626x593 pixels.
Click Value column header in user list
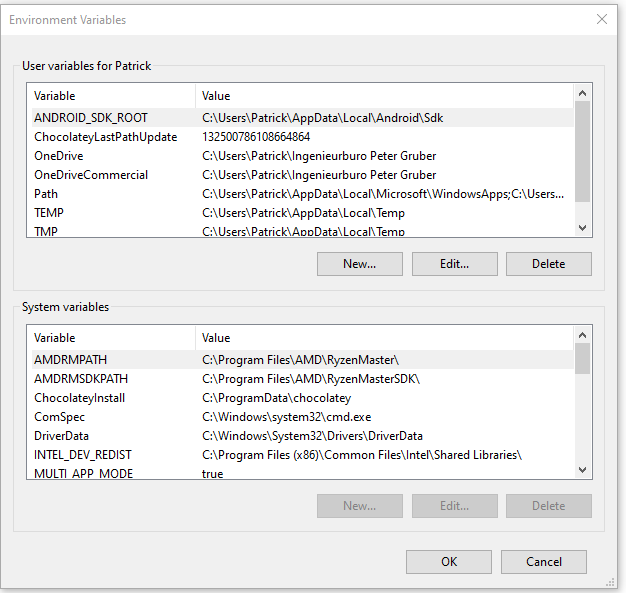(384, 96)
